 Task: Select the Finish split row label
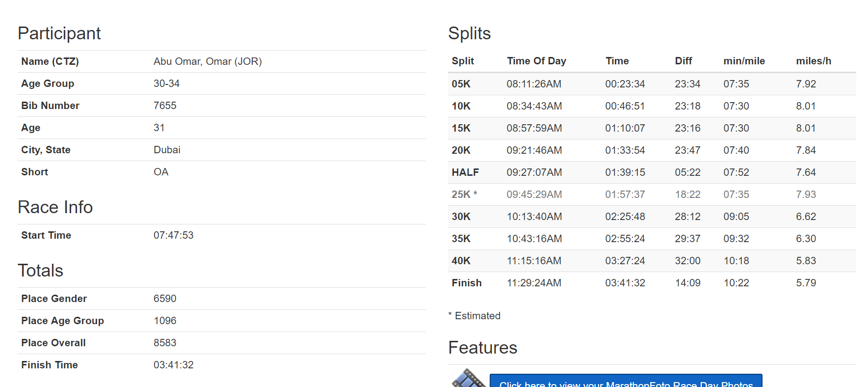click(x=467, y=283)
